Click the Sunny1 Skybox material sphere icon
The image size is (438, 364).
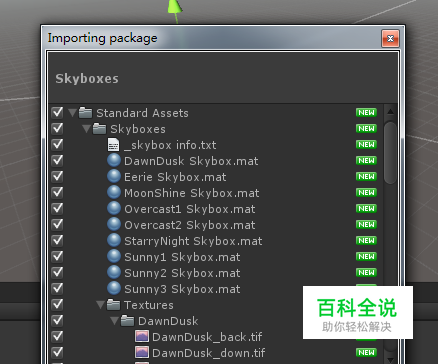point(114,256)
